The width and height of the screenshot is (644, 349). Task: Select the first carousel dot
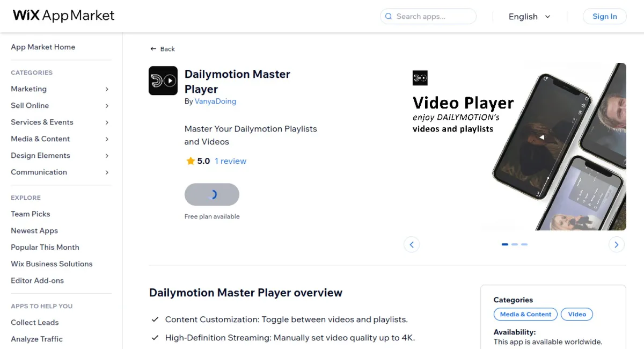[505, 244]
